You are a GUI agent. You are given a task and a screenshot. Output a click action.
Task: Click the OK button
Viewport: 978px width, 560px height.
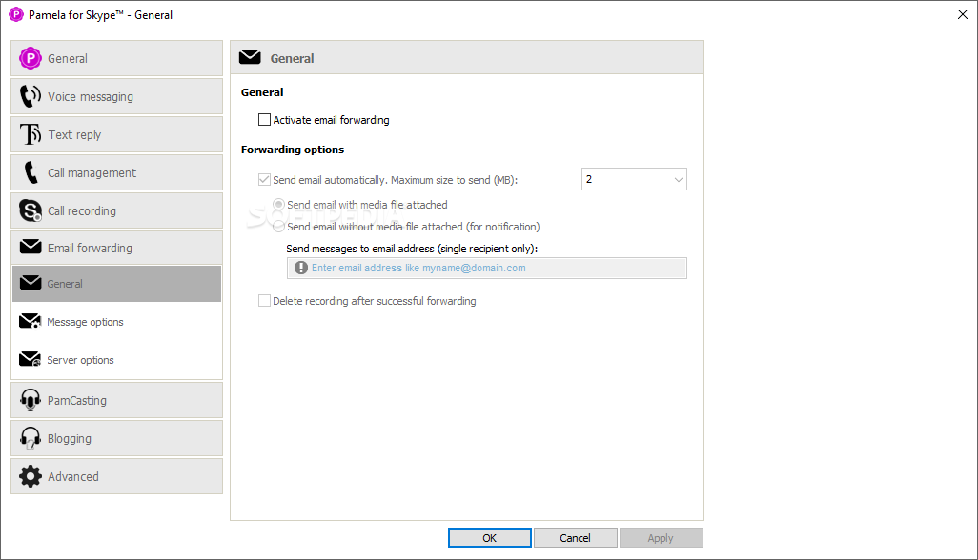[x=490, y=537]
